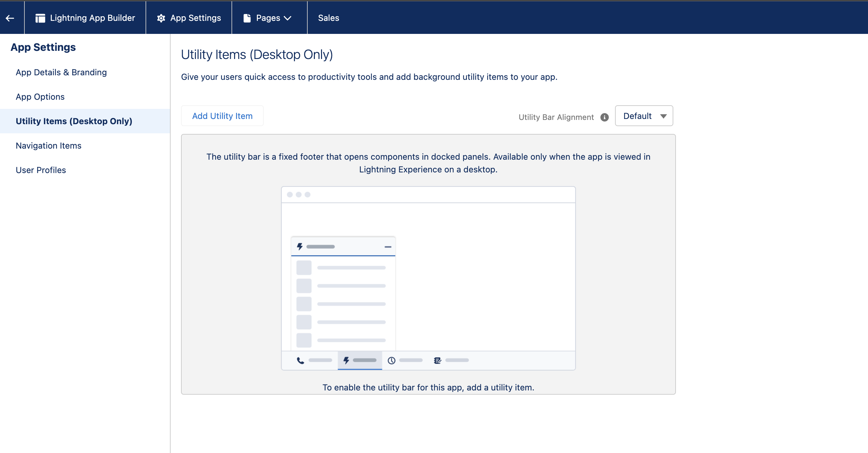Click the Utility Items (Desktop Only) heading
The image size is (868, 453).
(257, 54)
